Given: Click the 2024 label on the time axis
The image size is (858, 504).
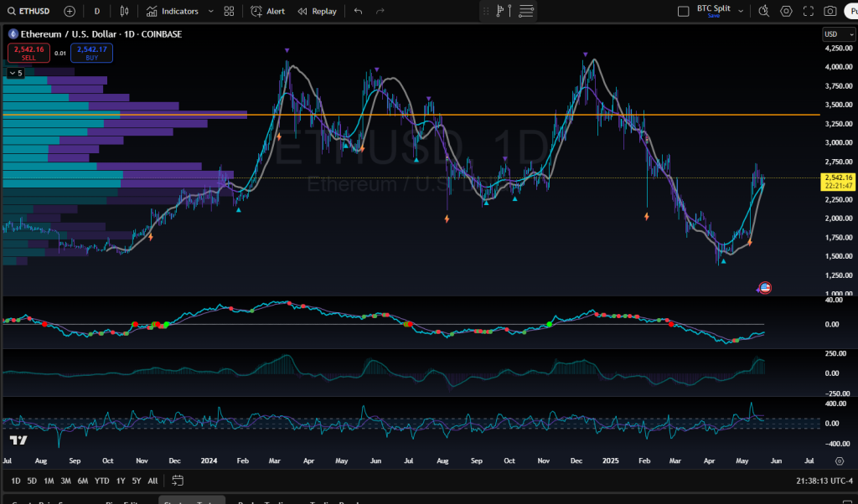Looking at the screenshot, I should point(209,460).
